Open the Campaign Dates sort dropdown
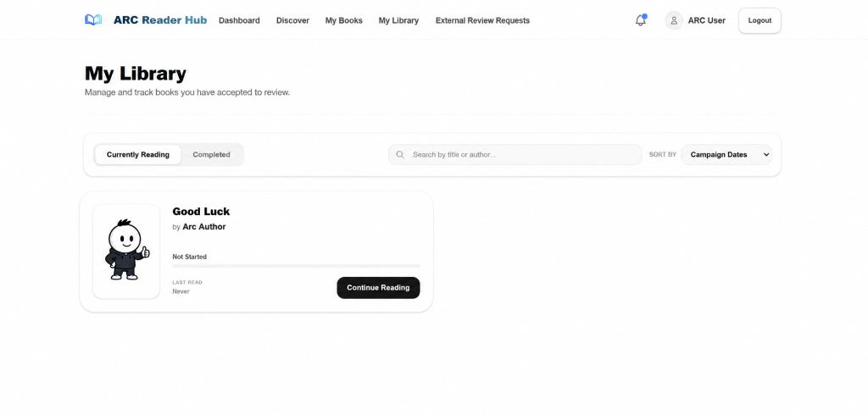Viewport: 868px width, 415px height. [x=726, y=155]
